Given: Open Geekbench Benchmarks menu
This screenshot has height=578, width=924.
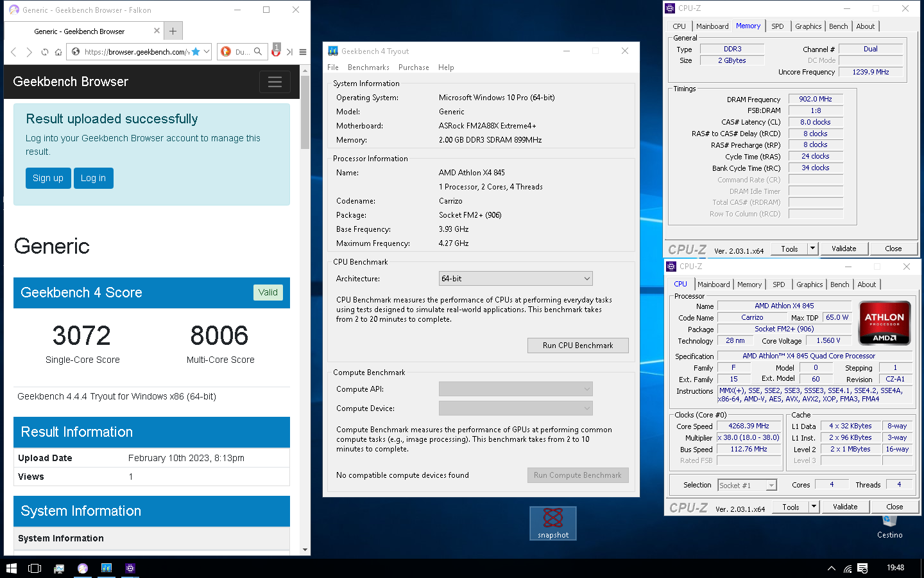Looking at the screenshot, I should [368, 67].
